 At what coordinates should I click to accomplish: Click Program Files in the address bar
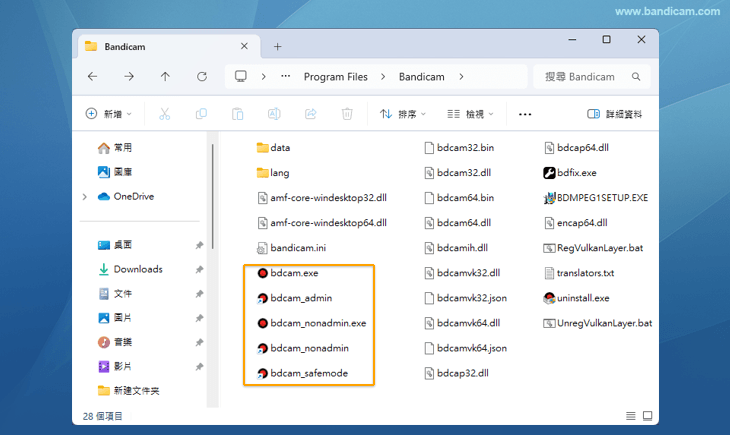pyautogui.click(x=336, y=77)
